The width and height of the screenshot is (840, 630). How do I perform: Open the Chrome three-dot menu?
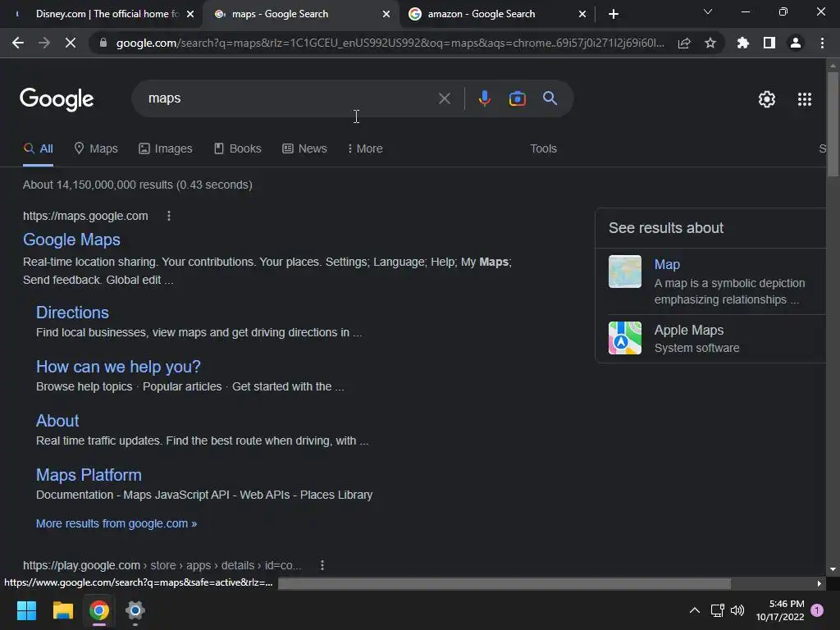click(x=822, y=43)
